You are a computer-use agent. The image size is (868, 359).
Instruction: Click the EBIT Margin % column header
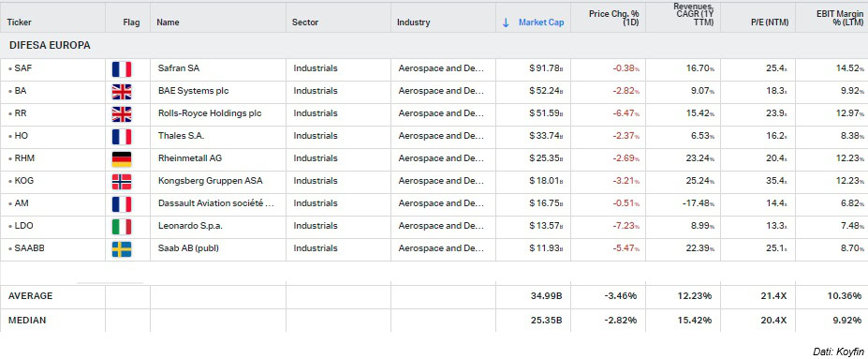point(840,19)
